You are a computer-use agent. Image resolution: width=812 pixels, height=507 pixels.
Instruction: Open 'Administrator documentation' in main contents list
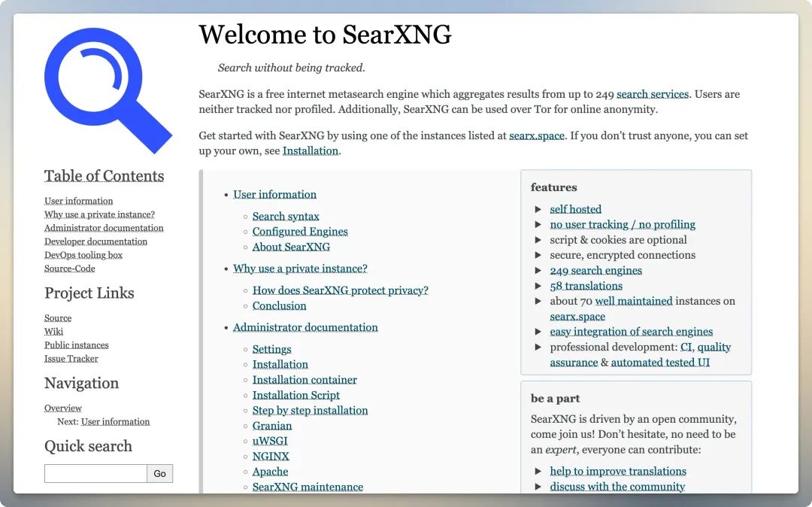tap(305, 328)
